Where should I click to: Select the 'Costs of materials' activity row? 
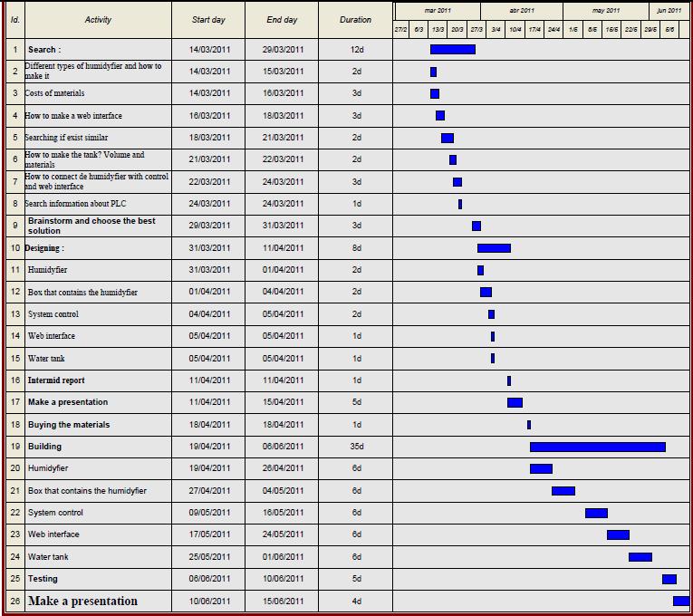55,93
